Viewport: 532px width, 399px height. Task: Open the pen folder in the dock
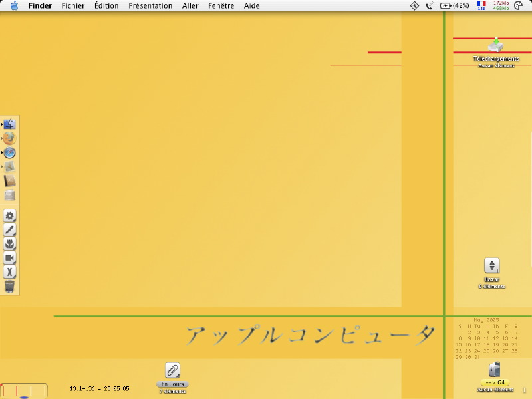[x=9, y=230]
